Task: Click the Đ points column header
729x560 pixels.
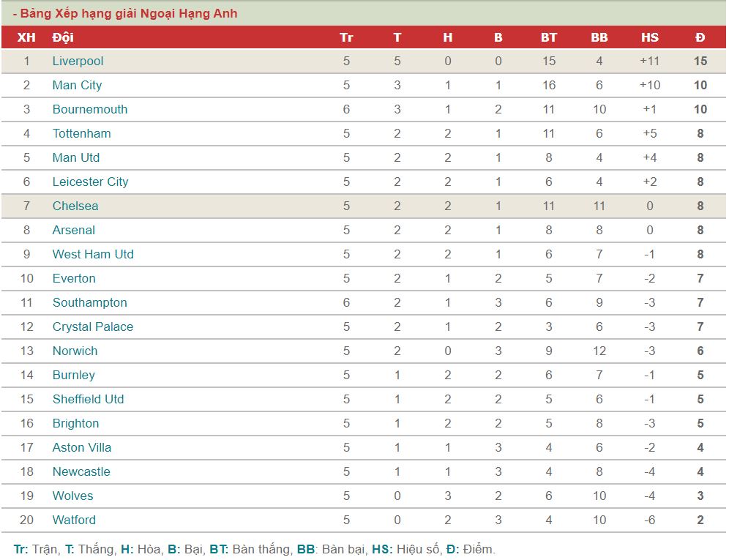Action: [x=700, y=37]
